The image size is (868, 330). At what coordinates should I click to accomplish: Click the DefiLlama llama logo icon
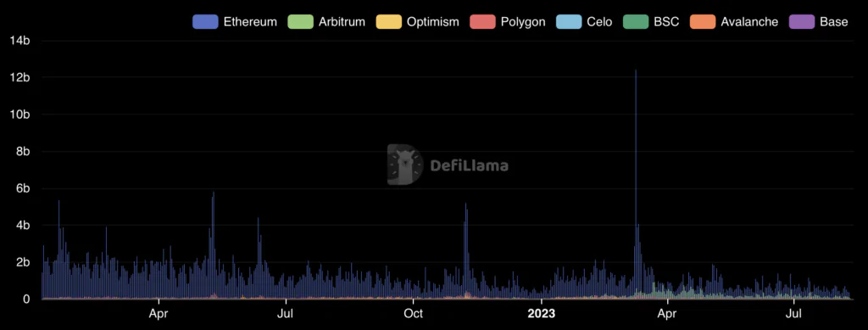pyautogui.click(x=404, y=165)
